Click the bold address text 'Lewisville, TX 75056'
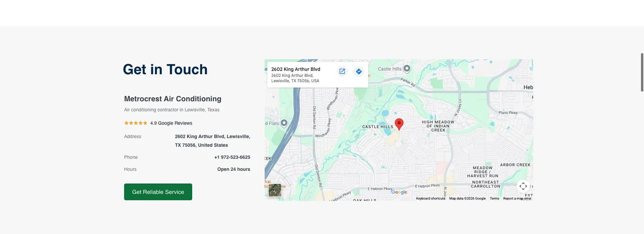 [x=212, y=141]
